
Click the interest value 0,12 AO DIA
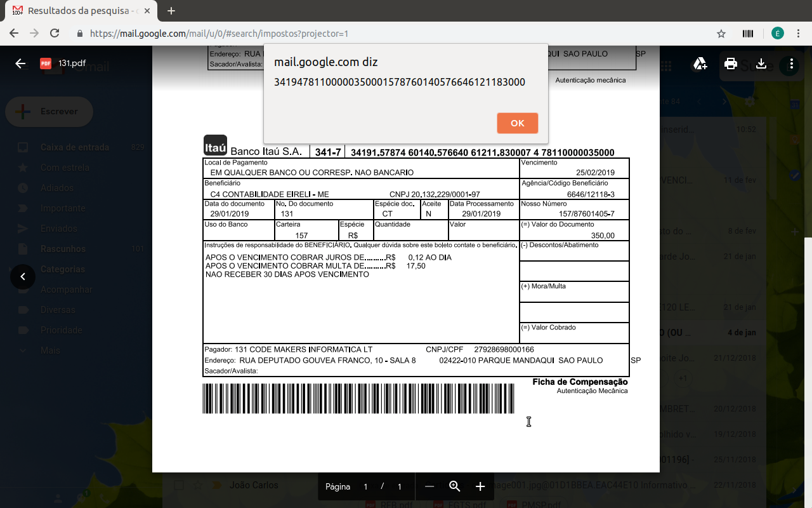pos(430,258)
